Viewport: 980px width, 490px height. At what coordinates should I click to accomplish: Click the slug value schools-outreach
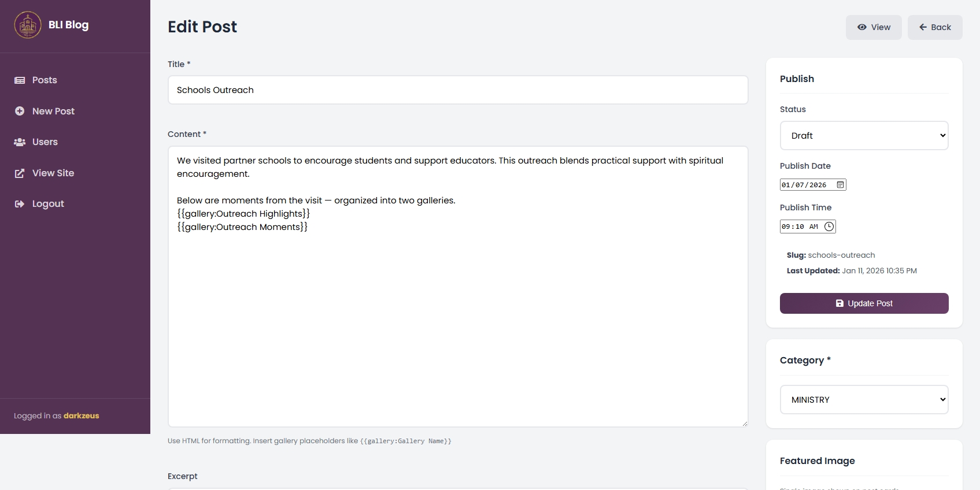click(841, 255)
